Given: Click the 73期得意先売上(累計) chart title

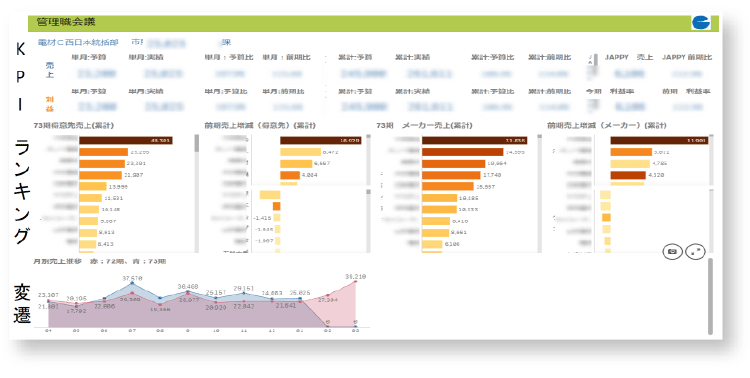Looking at the screenshot, I should 74,125.
